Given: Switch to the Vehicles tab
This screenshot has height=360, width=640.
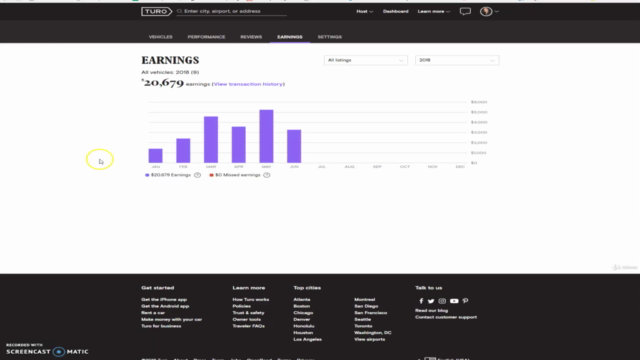Looking at the screenshot, I should point(160,37).
